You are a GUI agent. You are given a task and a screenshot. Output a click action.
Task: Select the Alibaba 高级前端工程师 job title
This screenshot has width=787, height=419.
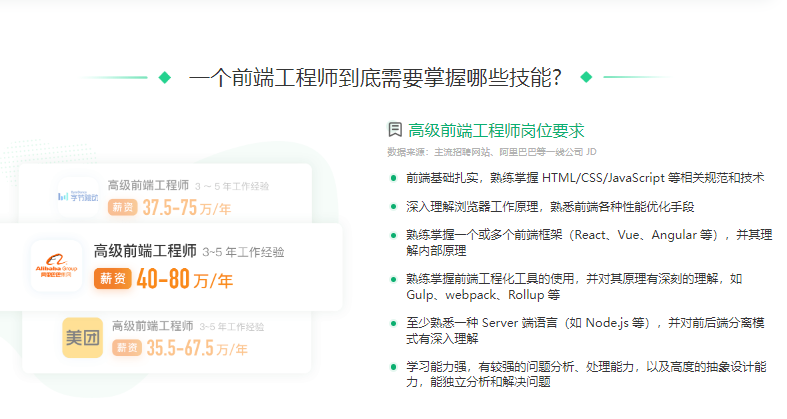tap(144, 251)
